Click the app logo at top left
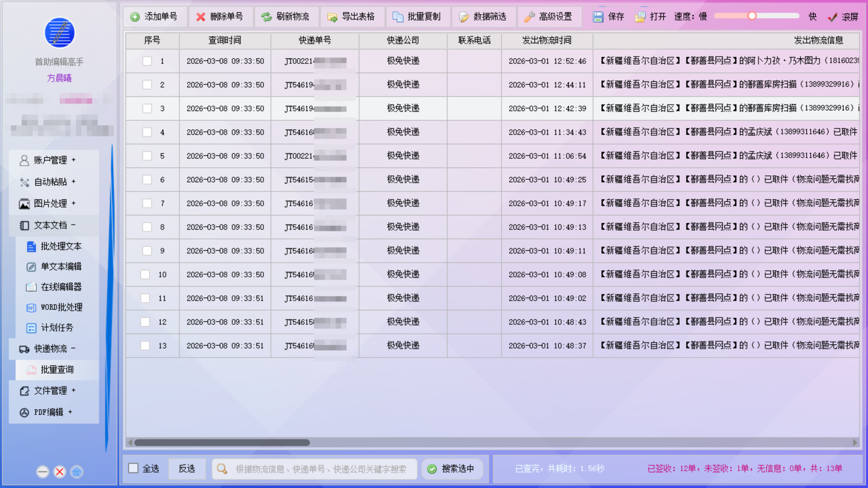 pos(59,33)
